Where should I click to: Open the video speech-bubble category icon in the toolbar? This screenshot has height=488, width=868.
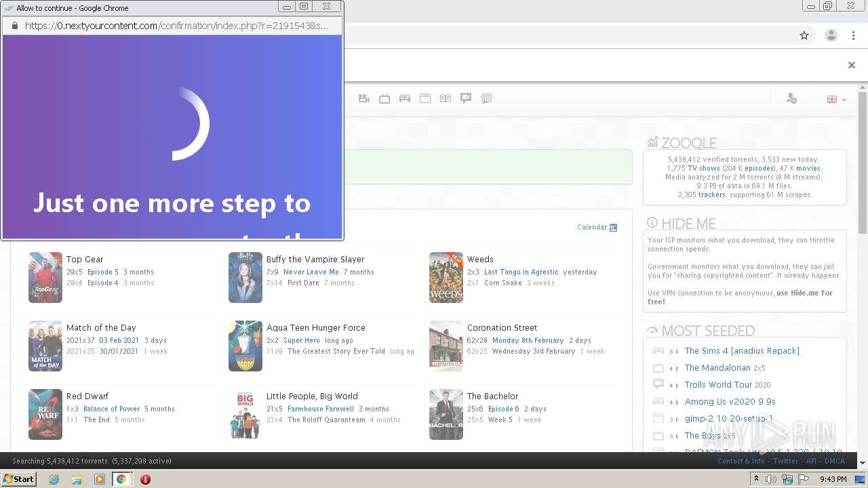tap(466, 98)
